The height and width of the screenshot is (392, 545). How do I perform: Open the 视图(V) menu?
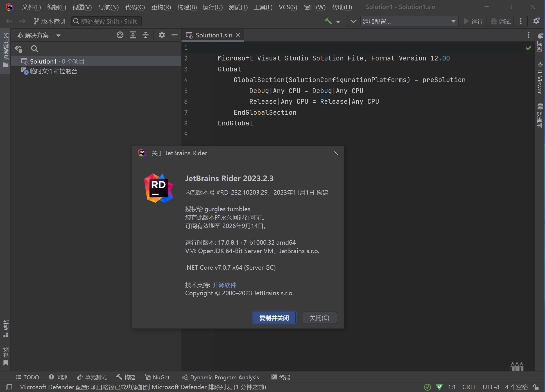point(82,7)
